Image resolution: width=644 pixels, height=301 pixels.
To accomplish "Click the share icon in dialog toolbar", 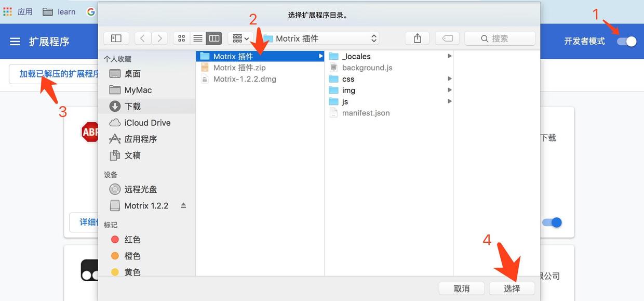I will [x=418, y=38].
